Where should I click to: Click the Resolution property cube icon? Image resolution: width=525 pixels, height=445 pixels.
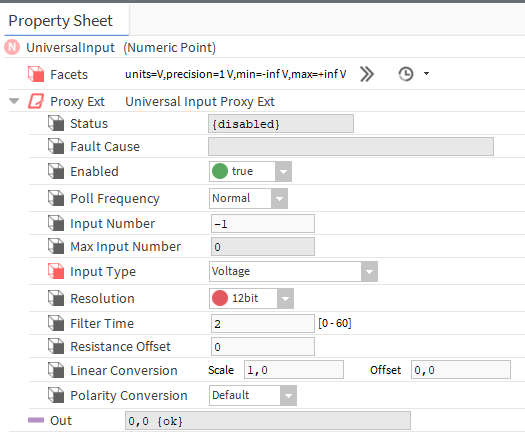click(x=56, y=298)
